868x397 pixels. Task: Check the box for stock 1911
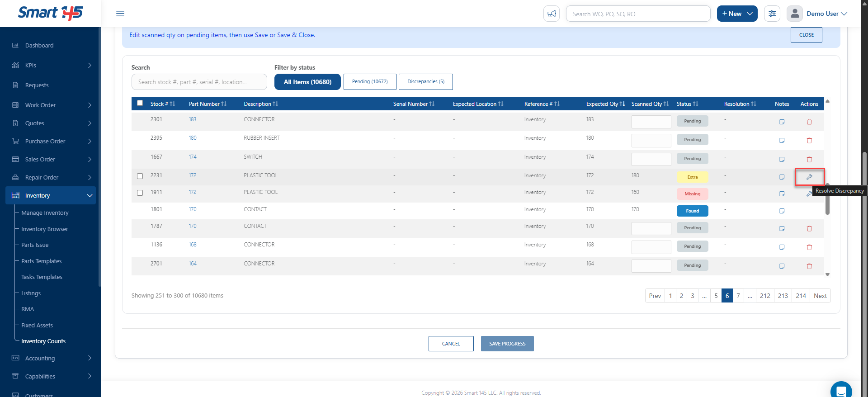140,193
